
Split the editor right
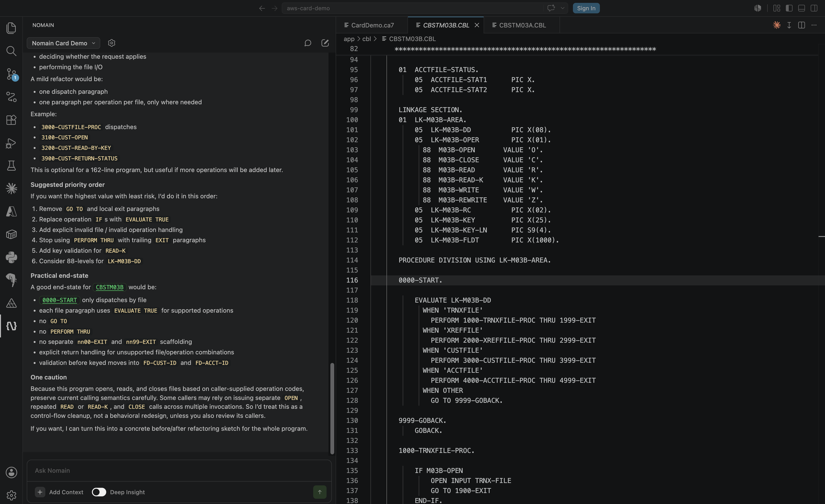801,25
